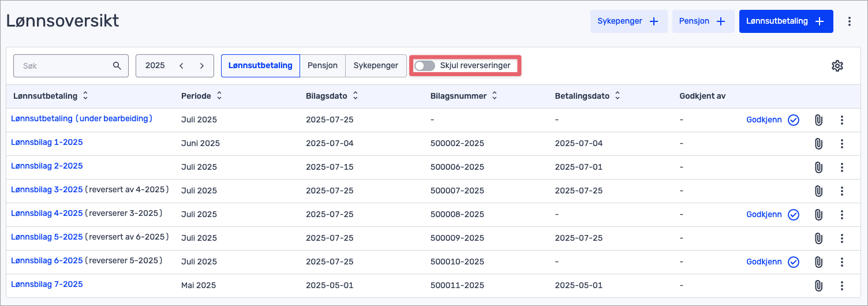Viewport: 868px width, 306px height.
Task: Click the paperclip attachment icon for Lønnsbilag 1-2025
Action: click(x=818, y=144)
